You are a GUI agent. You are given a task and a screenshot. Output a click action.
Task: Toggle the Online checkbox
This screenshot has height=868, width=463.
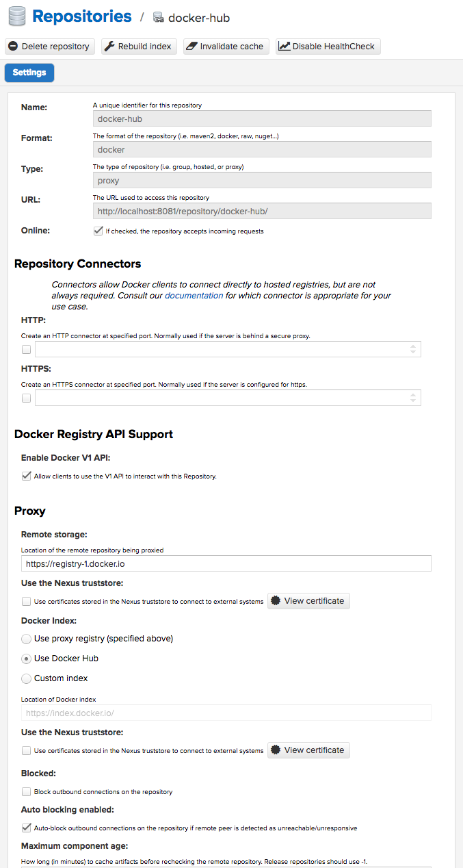[98, 231]
